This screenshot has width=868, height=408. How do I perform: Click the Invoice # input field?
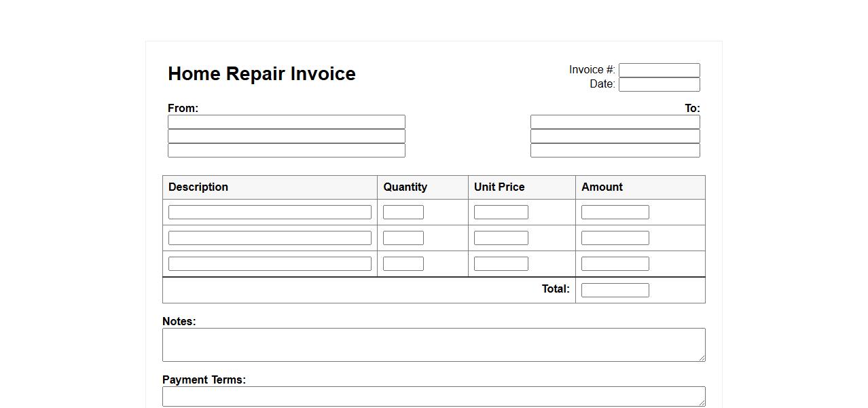coord(659,71)
